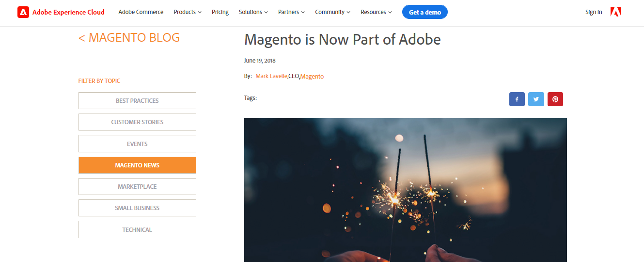Expand the Partners dropdown menu
Image resolution: width=644 pixels, height=262 pixels.
pyautogui.click(x=291, y=12)
